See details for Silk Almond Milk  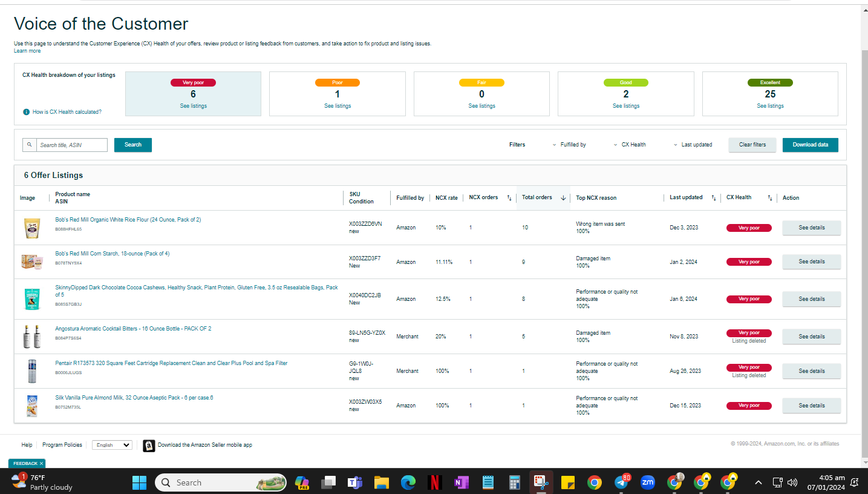pos(812,406)
